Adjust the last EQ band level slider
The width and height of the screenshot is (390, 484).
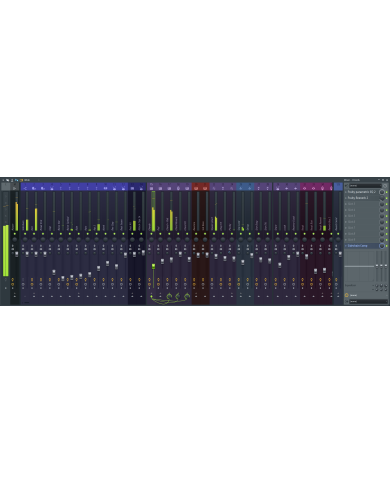[x=386, y=266]
